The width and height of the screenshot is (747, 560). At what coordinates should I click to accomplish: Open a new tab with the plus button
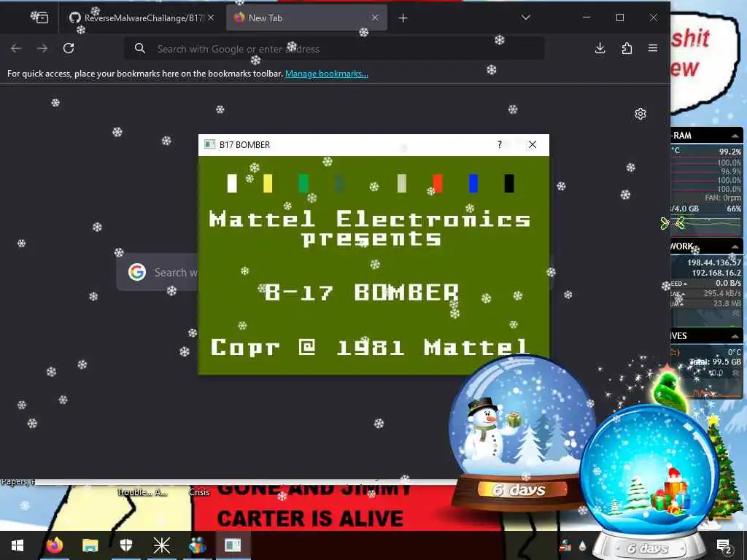pyautogui.click(x=403, y=18)
